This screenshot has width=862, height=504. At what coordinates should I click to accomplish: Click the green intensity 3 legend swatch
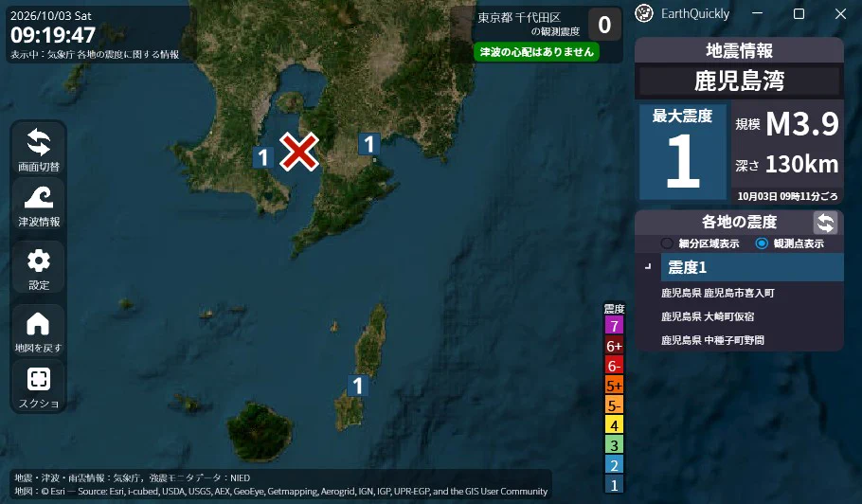pos(614,445)
